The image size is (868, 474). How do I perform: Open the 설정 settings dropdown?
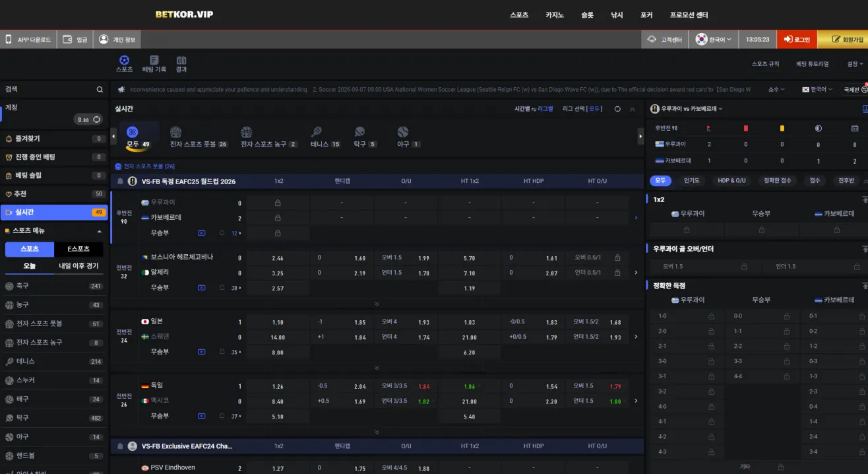[x=855, y=64]
